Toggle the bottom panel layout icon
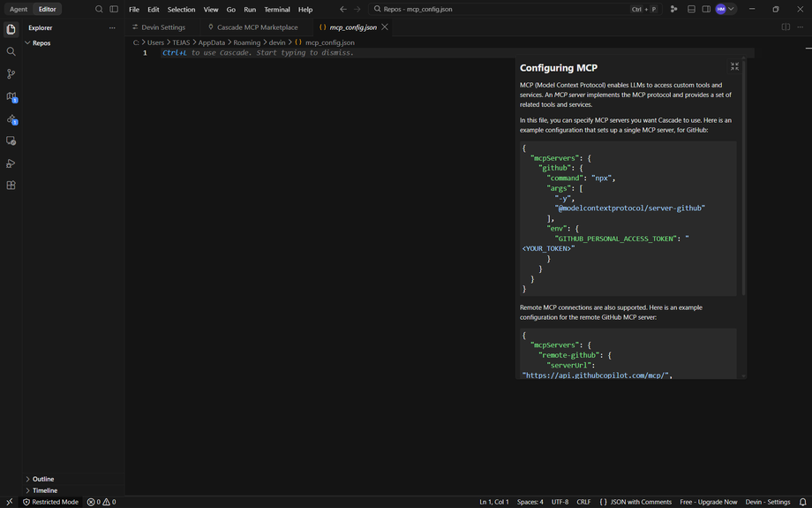Image resolution: width=812 pixels, height=508 pixels. point(691,10)
